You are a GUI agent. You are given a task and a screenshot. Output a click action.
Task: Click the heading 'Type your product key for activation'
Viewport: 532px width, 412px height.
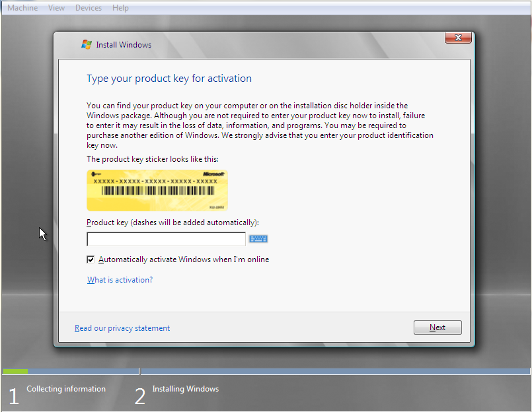169,79
